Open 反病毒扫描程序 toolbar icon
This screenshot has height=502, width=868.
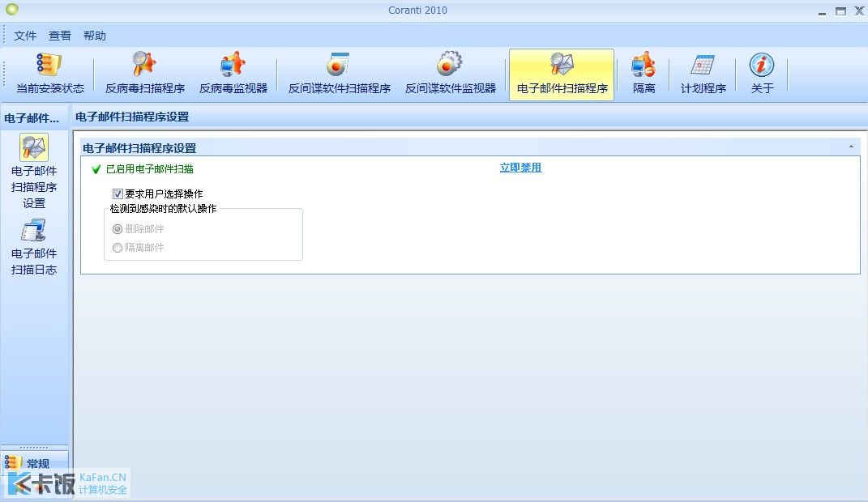tap(144, 74)
